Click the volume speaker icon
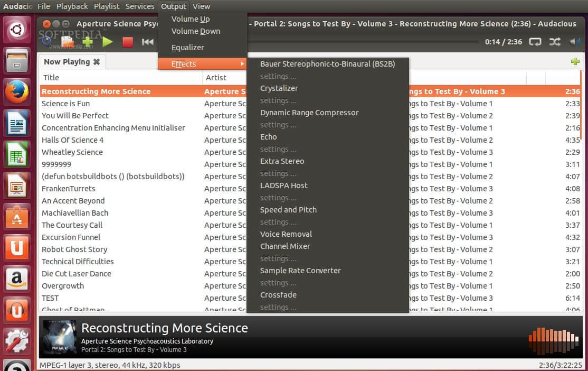This screenshot has width=588, height=371. click(x=574, y=42)
